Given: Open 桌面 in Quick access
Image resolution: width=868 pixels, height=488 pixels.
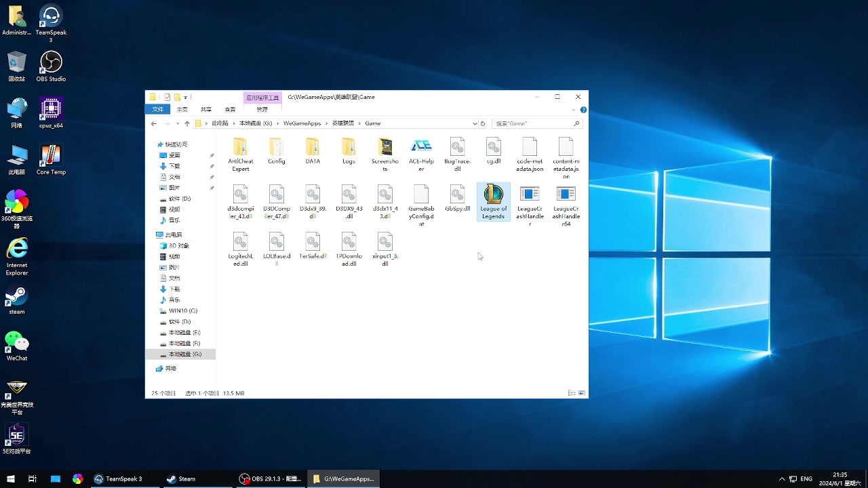Looking at the screenshot, I should (174, 155).
